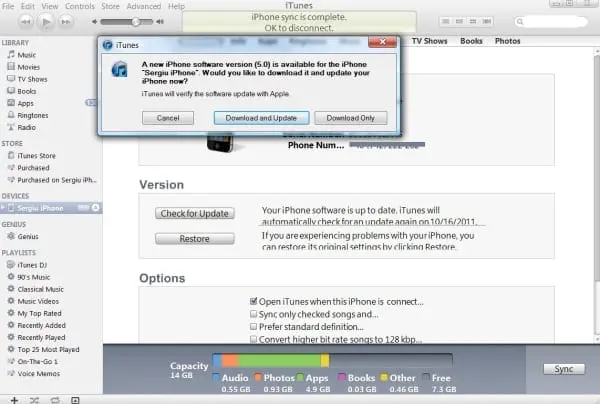Select the Movies icon in Library

[11, 67]
